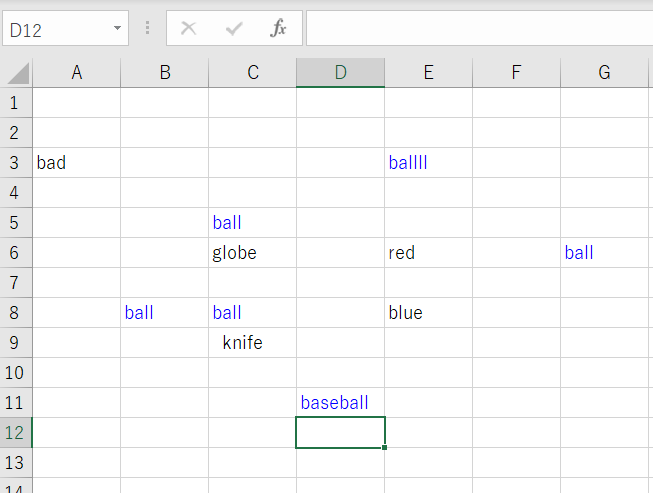
Task: Click inside the formula bar input
Action: pos(479,28)
